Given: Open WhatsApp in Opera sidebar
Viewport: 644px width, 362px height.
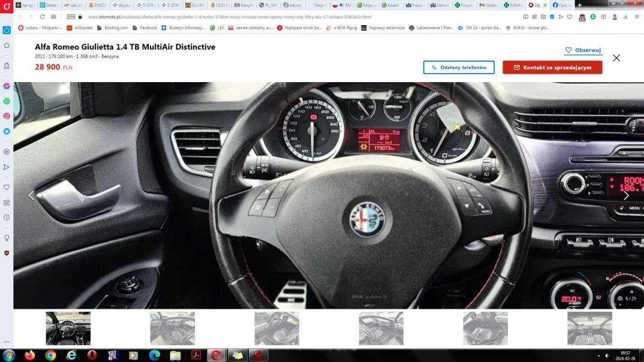Looking at the screenshot, I should pos(7,101).
